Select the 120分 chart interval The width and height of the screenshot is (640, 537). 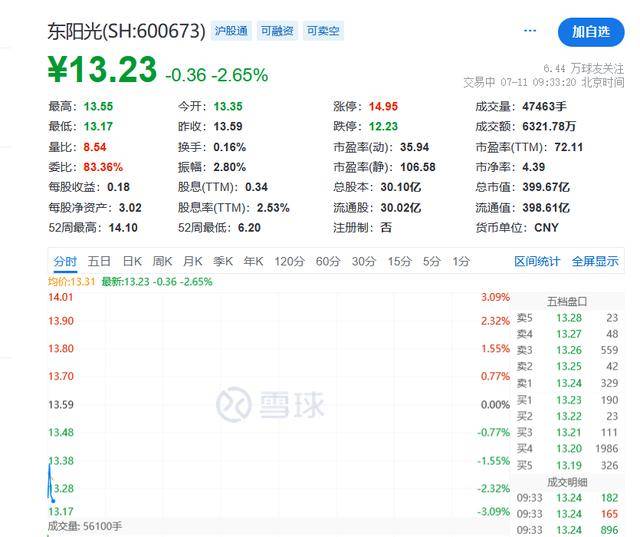pos(289,261)
